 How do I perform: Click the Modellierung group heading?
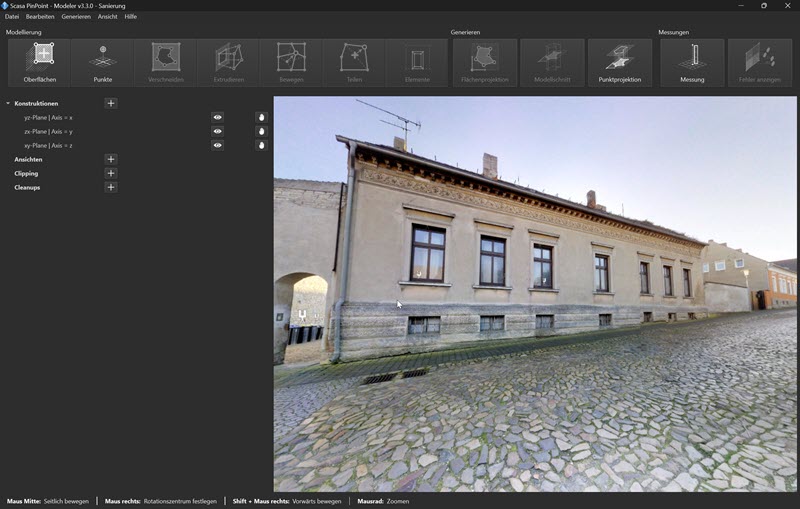(23, 32)
